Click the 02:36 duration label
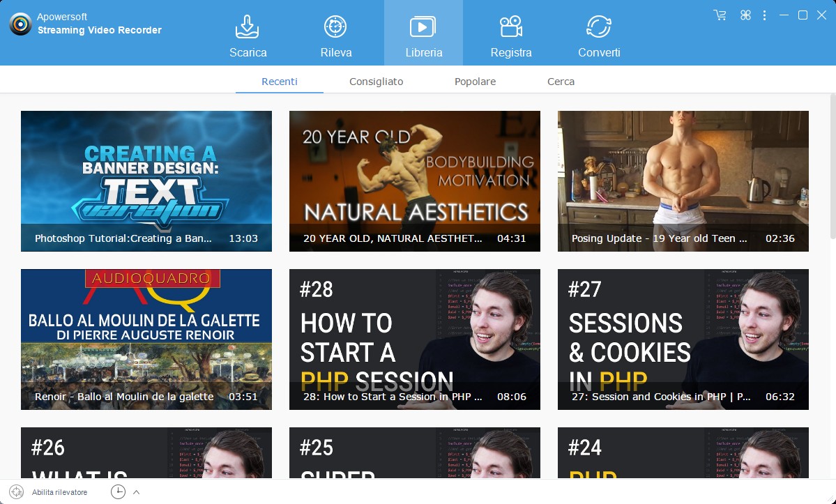The height and width of the screenshot is (504, 836). point(780,238)
